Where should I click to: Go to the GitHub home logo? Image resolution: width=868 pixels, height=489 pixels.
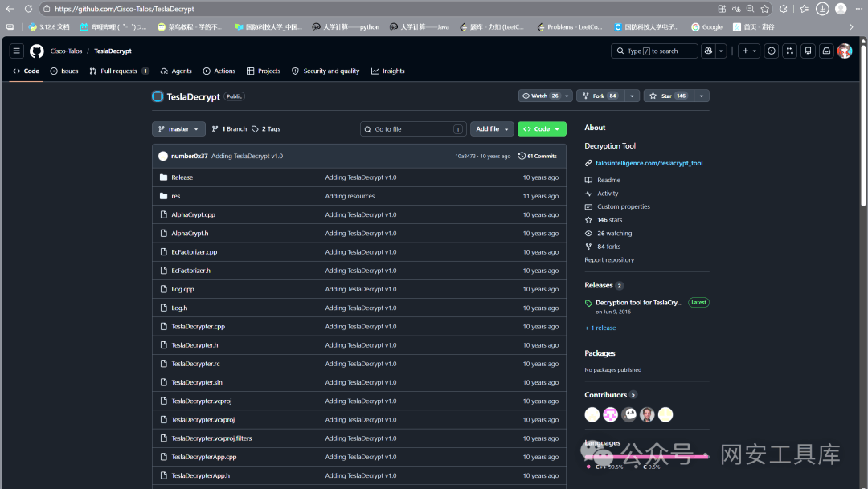[x=36, y=51]
